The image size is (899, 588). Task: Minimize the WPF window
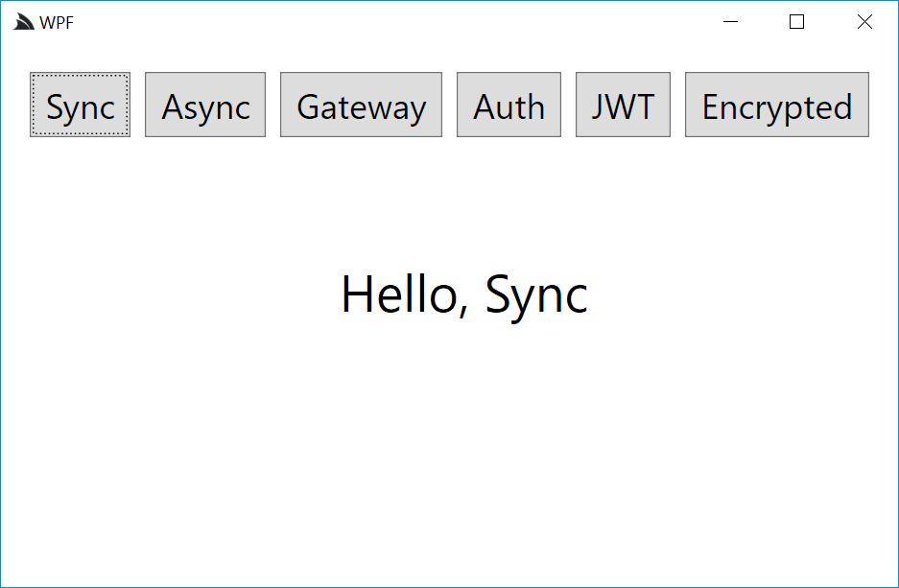(730, 22)
